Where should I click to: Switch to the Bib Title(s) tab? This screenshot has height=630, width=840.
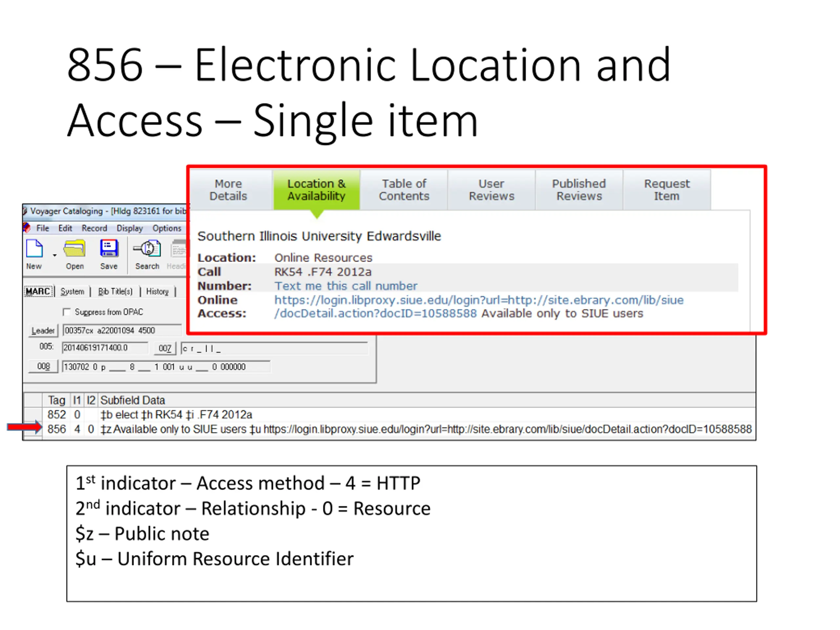pos(115,291)
